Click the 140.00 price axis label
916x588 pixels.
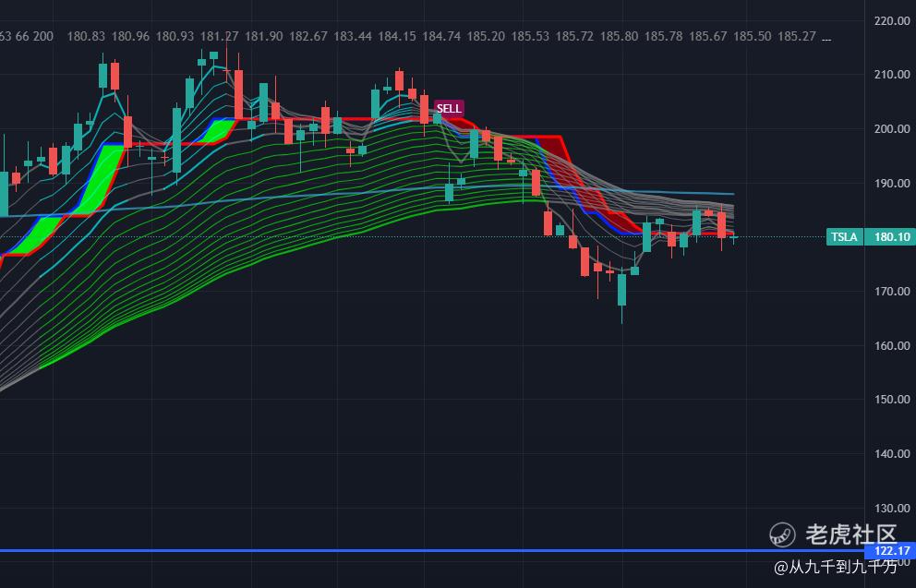892,454
